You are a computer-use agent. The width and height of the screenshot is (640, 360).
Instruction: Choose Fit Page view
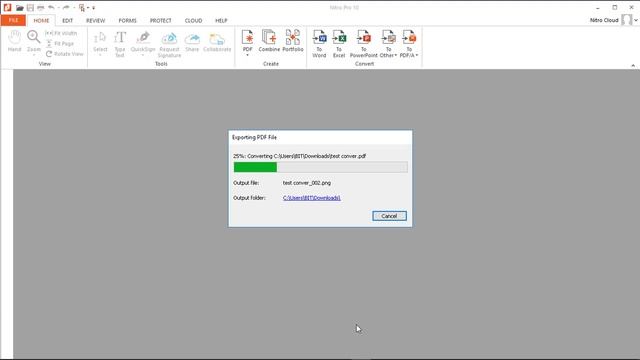[60, 43]
